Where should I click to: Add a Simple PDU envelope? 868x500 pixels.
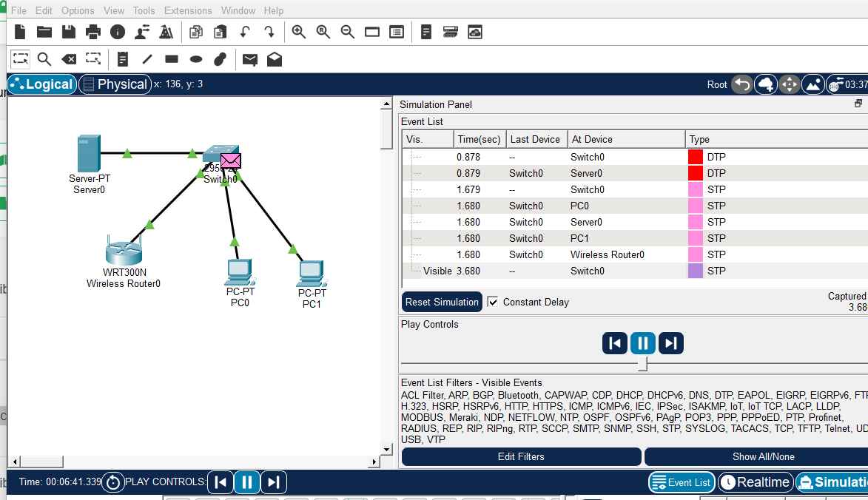click(250, 59)
